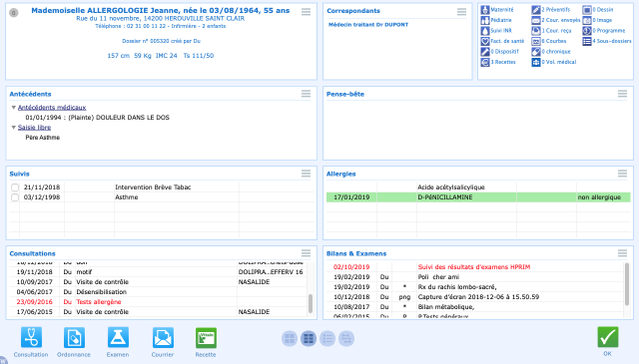Open Fact. de santé heart icon
639x364 pixels.
[x=485, y=41]
